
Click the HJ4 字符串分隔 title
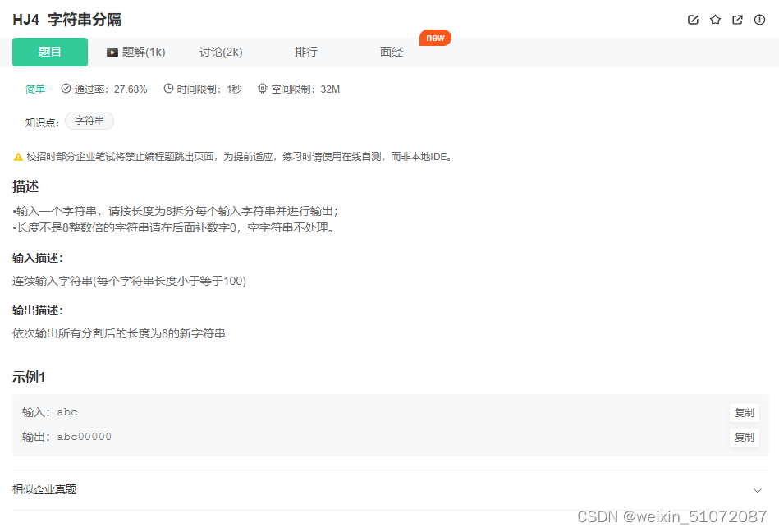point(67,20)
